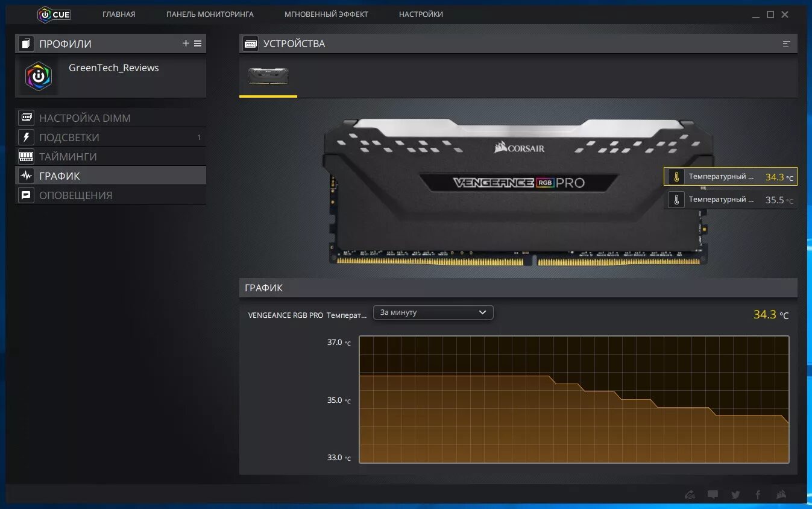
Task: Open the Профили hamburger menu
Action: point(198,43)
